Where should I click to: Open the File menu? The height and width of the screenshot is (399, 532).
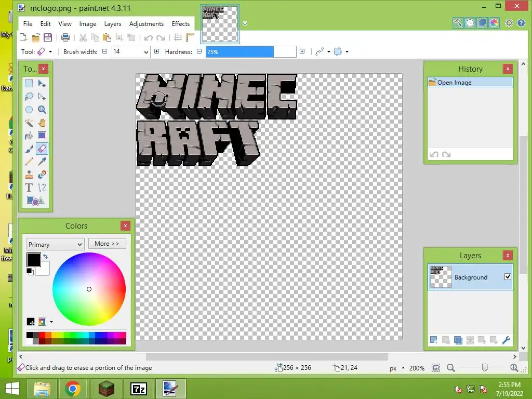[28, 24]
